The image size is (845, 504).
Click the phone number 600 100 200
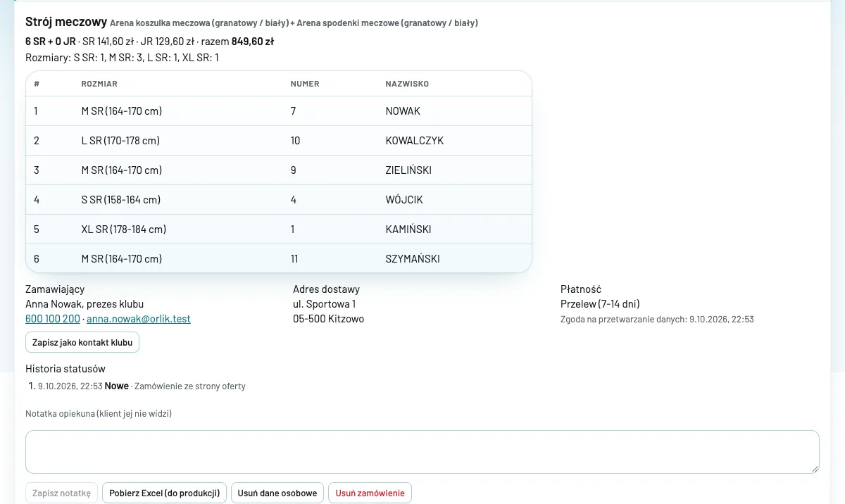53,319
